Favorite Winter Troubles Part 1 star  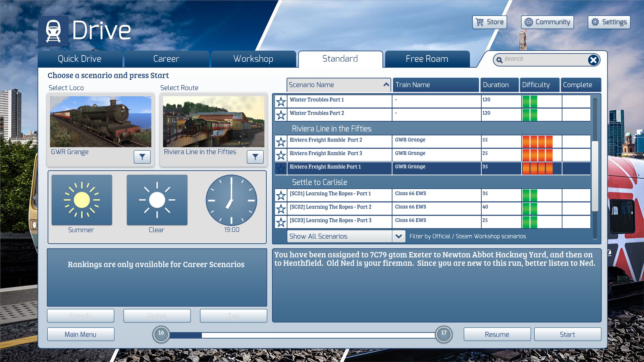click(x=281, y=101)
